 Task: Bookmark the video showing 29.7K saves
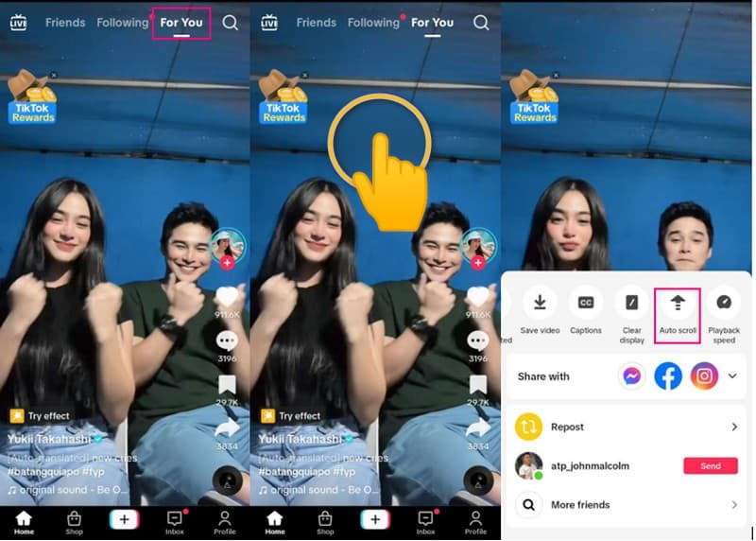227,385
